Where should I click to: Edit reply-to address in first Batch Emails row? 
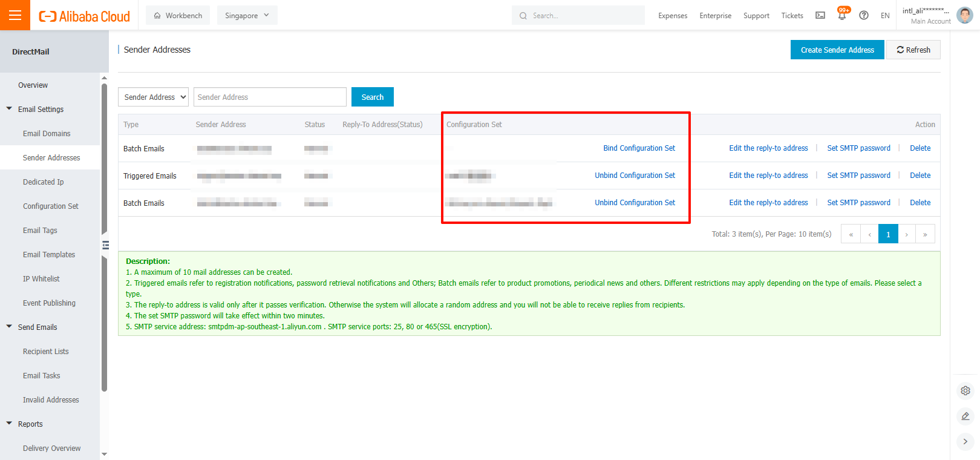(x=768, y=148)
